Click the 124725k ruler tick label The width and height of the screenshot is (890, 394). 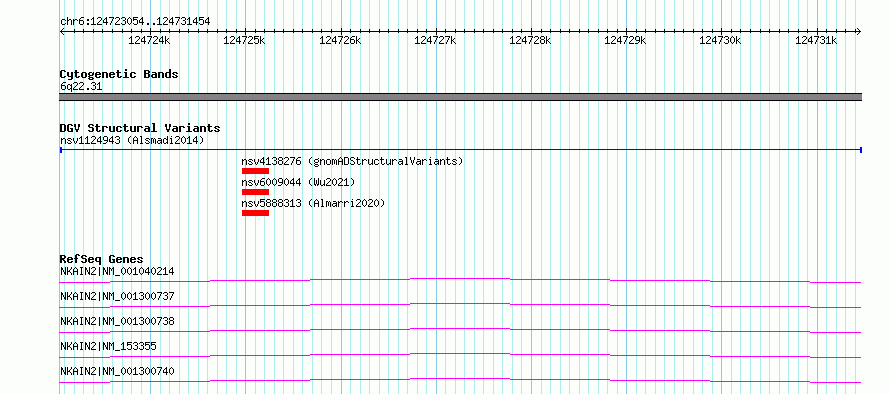pyautogui.click(x=244, y=40)
